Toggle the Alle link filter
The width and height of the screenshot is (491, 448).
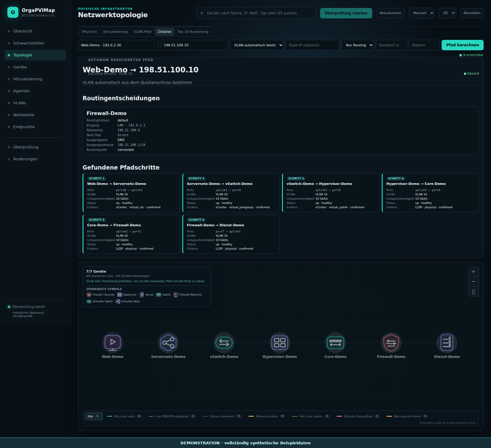(x=94, y=416)
